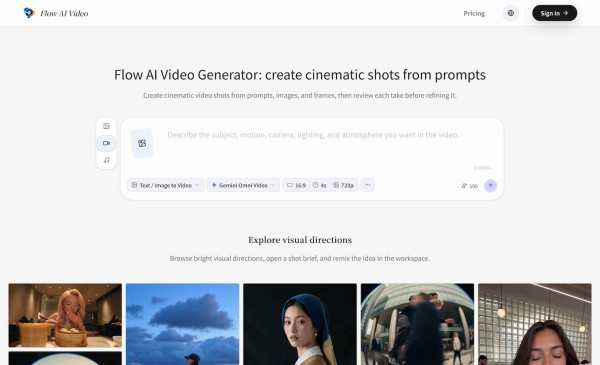Open the woman with blue headscarf thumbnail

(300, 324)
